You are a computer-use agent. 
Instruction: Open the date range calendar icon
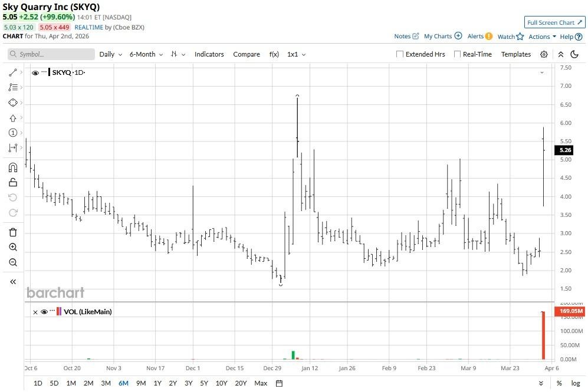(279, 383)
